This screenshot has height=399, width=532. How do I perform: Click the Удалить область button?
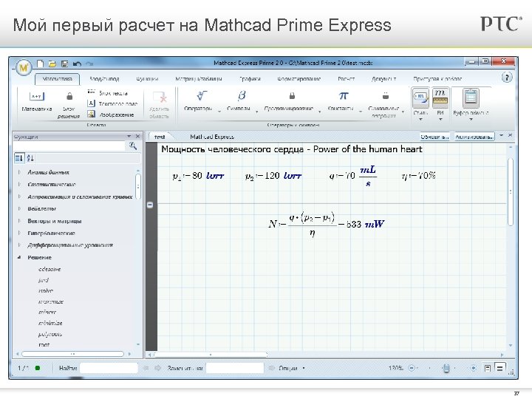point(159,104)
